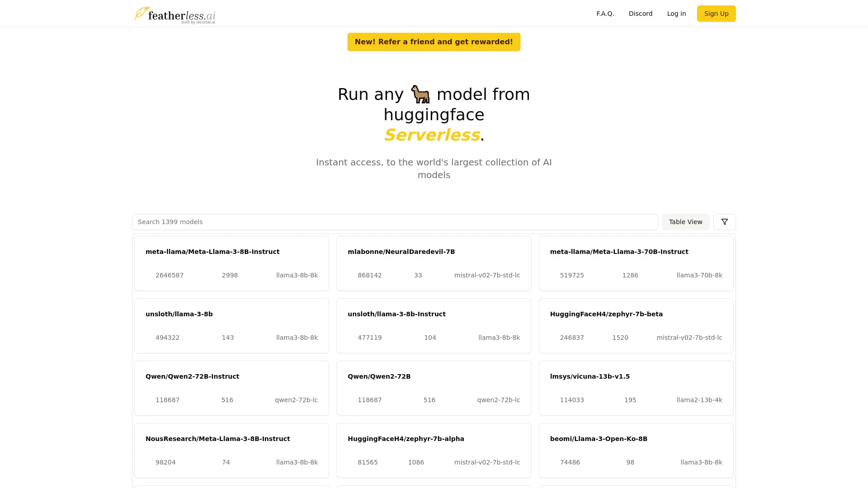Screen dimensions: 868x488
Task: Click the 'New! Refer a friend' banner
Action: [x=434, y=42]
